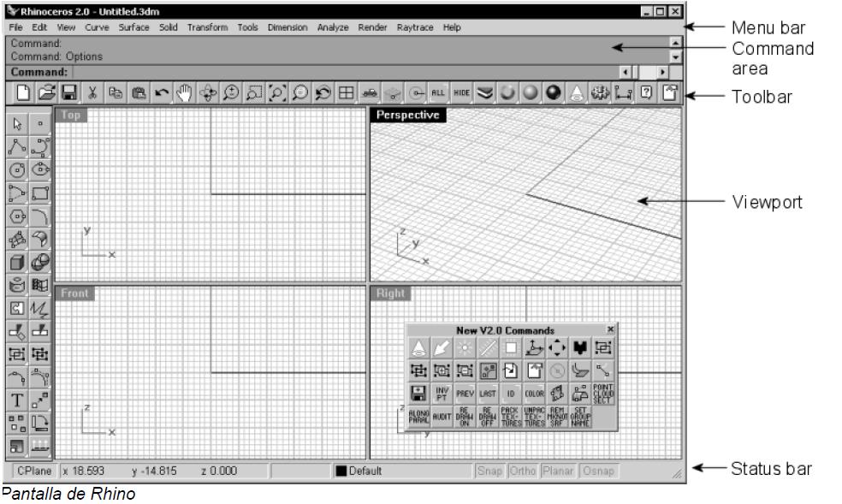Open the Transform menu
Screen dimensions: 842x504
coord(206,27)
